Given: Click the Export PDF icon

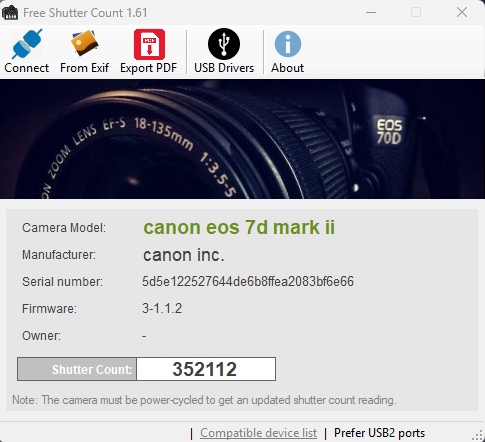Looking at the screenshot, I should pos(149,44).
